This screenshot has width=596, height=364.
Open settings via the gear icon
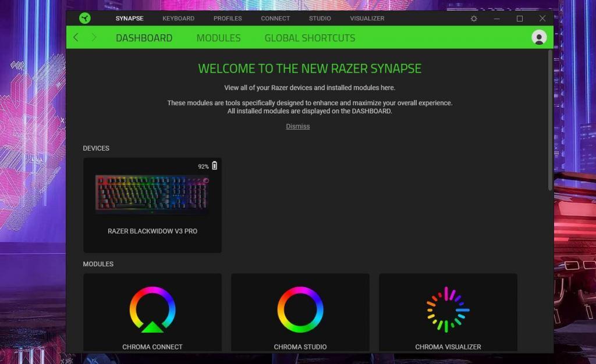474,19
